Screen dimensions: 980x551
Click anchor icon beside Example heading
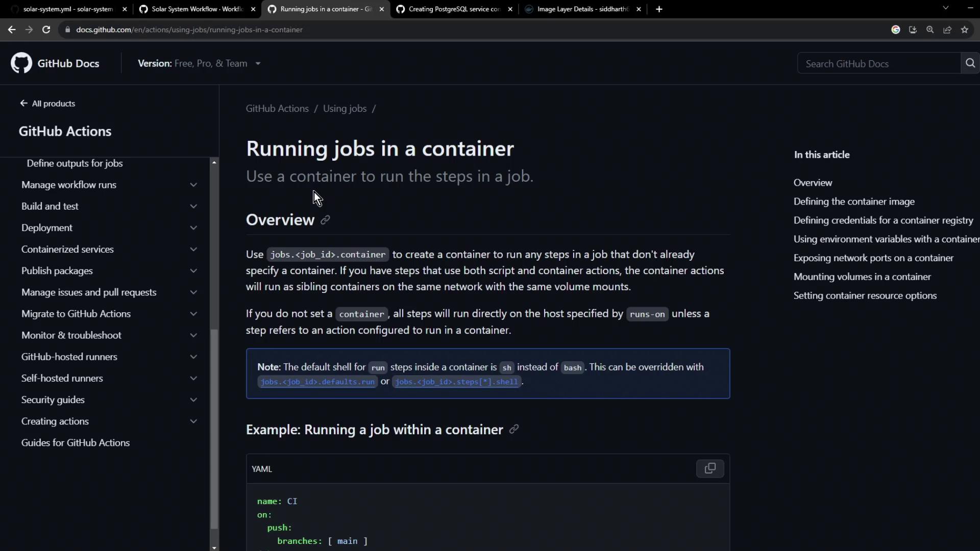pyautogui.click(x=514, y=429)
